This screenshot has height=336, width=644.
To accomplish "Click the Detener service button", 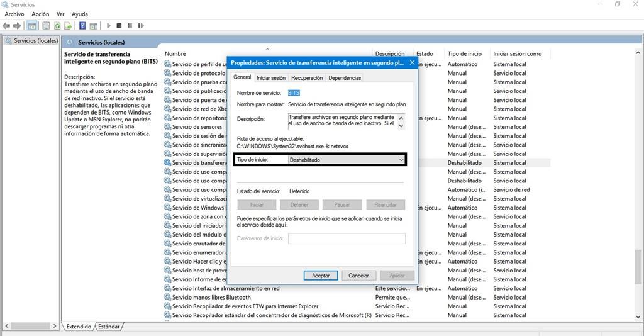I will [299, 204].
